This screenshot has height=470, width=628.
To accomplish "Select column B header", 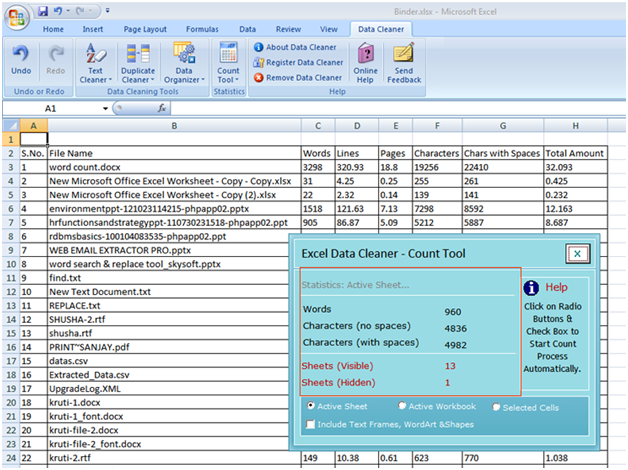I will tap(174, 126).
